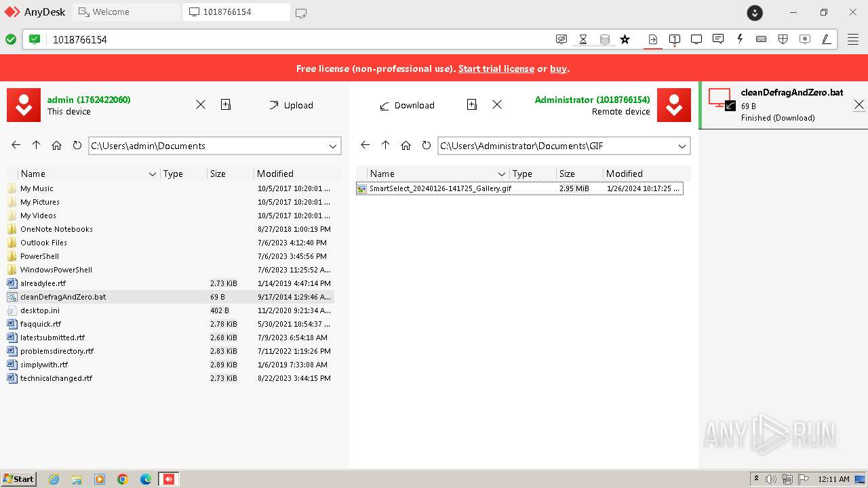Viewport: 868px width, 488px height.
Task: Click the hourglass session icon
Action: pyautogui.click(x=583, y=39)
